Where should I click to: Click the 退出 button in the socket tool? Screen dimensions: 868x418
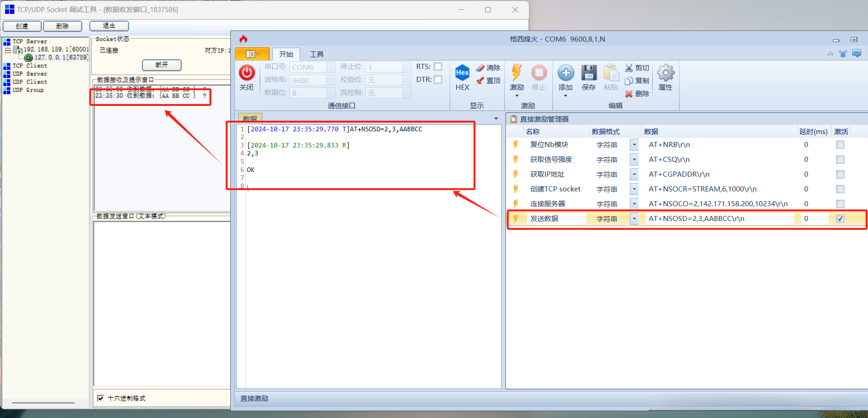click(109, 26)
